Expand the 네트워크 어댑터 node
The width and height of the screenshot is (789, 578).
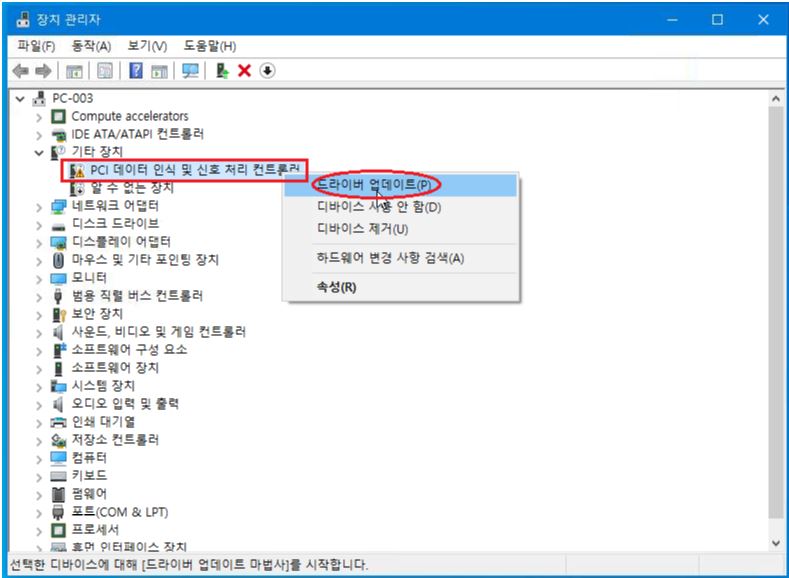pos(40,206)
